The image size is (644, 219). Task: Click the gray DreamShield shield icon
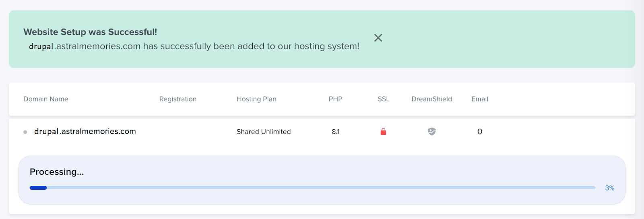(431, 132)
